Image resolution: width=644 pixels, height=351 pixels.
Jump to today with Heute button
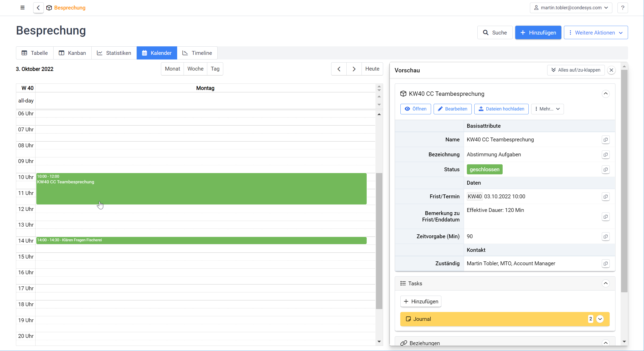click(x=372, y=69)
